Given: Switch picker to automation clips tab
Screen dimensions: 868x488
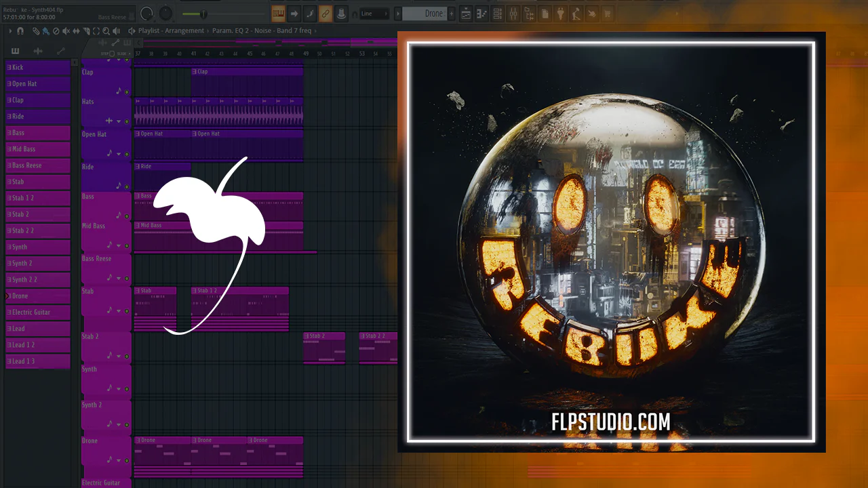Looking at the screenshot, I should (x=60, y=51).
